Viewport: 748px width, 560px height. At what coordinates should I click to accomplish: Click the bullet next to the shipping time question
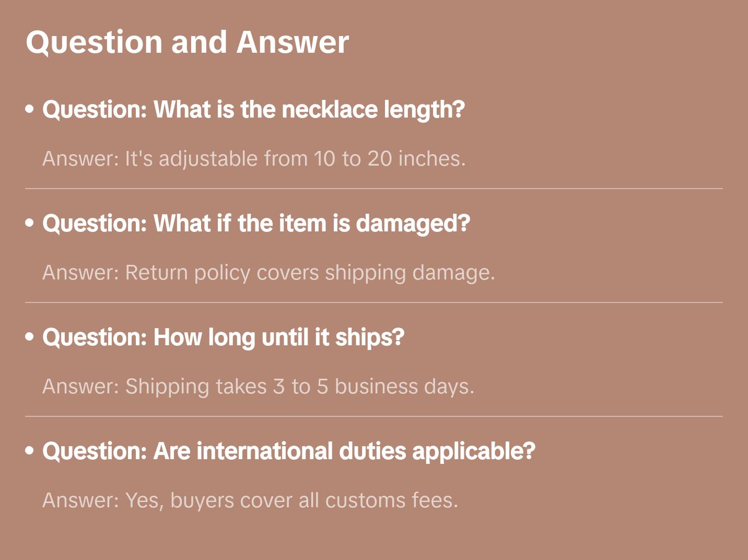(30, 337)
